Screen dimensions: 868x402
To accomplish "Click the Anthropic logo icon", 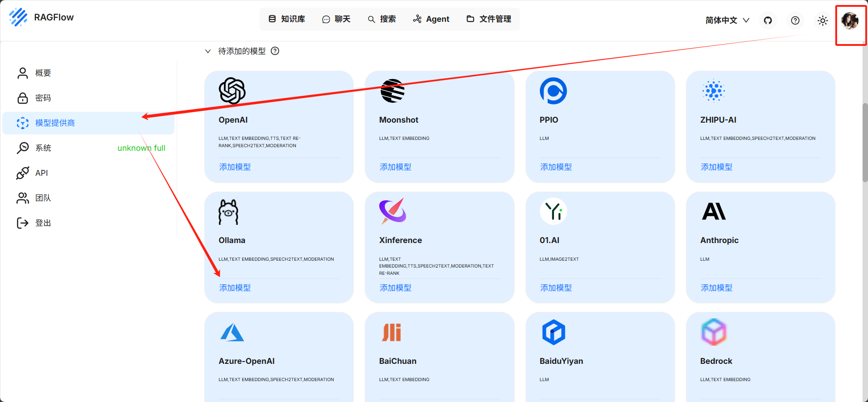I will (714, 211).
